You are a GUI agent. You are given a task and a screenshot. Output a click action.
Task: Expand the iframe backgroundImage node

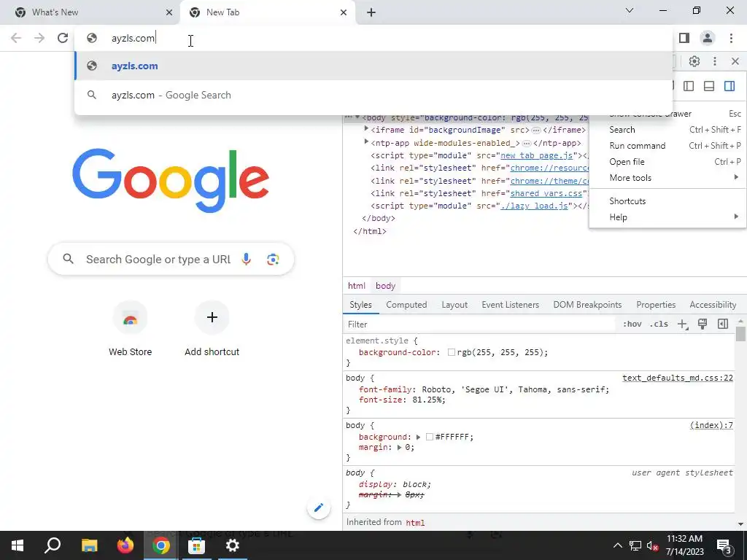tap(366, 129)
